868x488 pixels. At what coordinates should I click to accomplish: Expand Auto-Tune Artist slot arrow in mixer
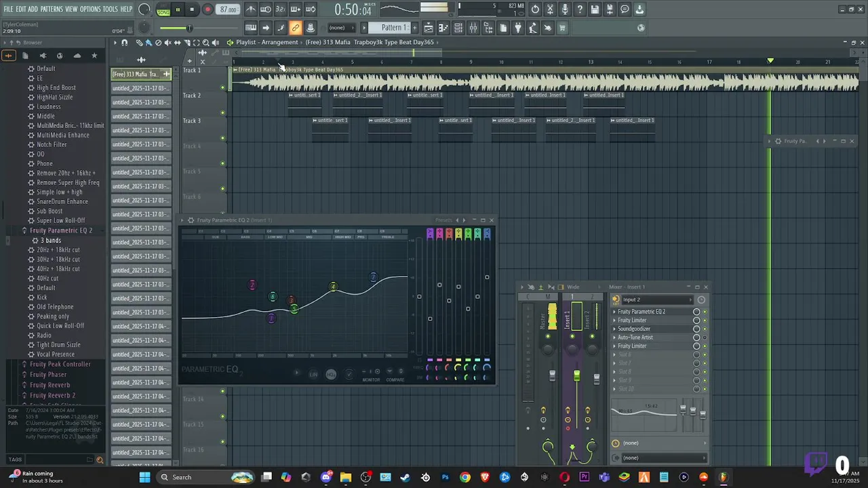[614, 338]
